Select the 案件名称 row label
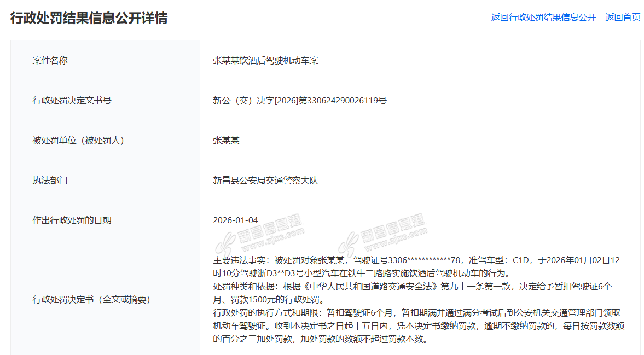 tap(50, 61)
